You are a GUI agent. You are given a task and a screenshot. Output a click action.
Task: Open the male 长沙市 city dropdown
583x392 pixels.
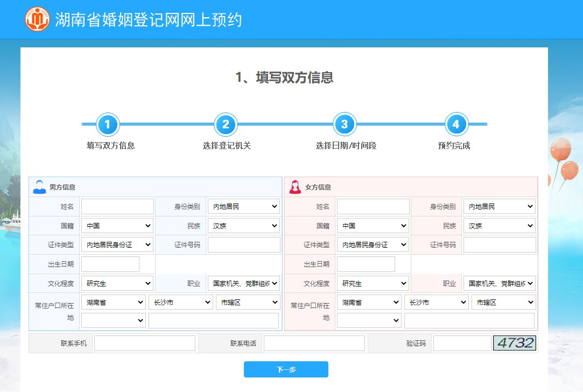point(181,302)
